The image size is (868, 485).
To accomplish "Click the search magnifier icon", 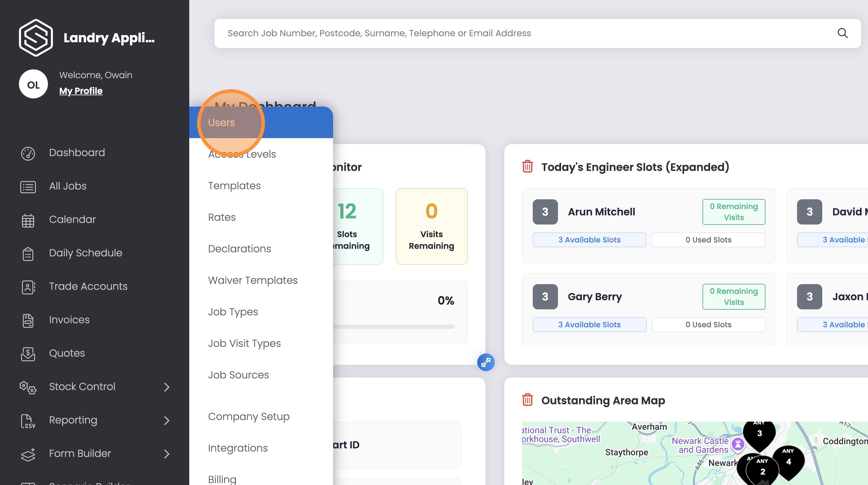I will pos(842,33).
